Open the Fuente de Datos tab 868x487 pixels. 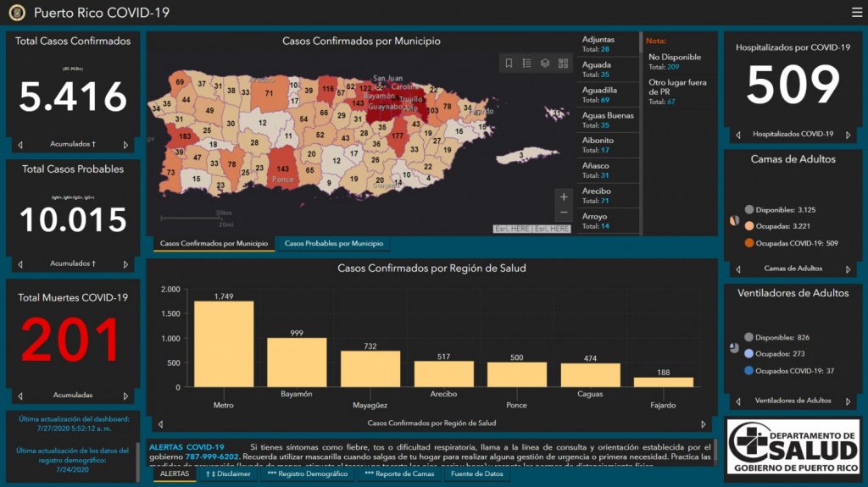pos(477,474)
